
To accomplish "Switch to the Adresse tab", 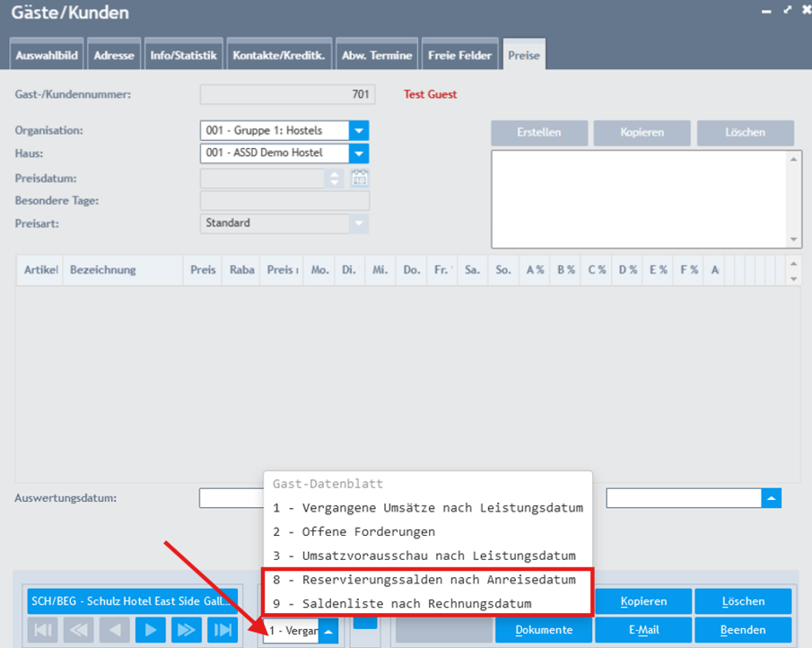I will pyautogui.click(x=114, y=56).
